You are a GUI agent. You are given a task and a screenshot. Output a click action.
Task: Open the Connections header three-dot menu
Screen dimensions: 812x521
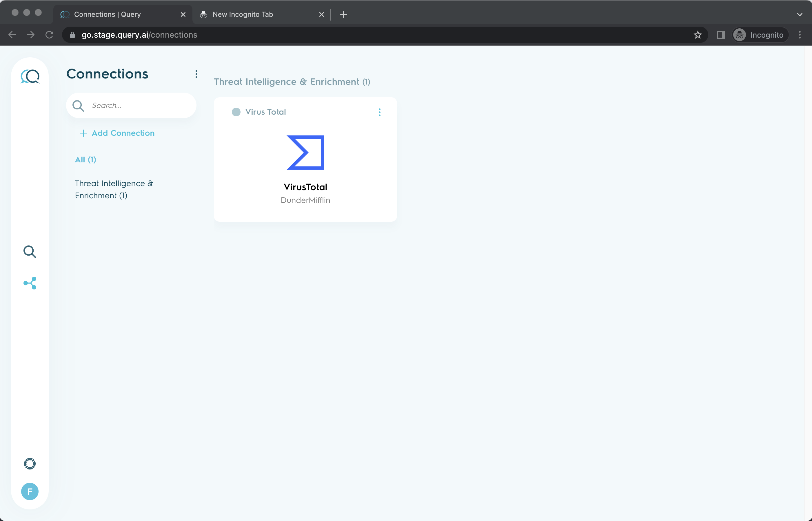[196, 74]
